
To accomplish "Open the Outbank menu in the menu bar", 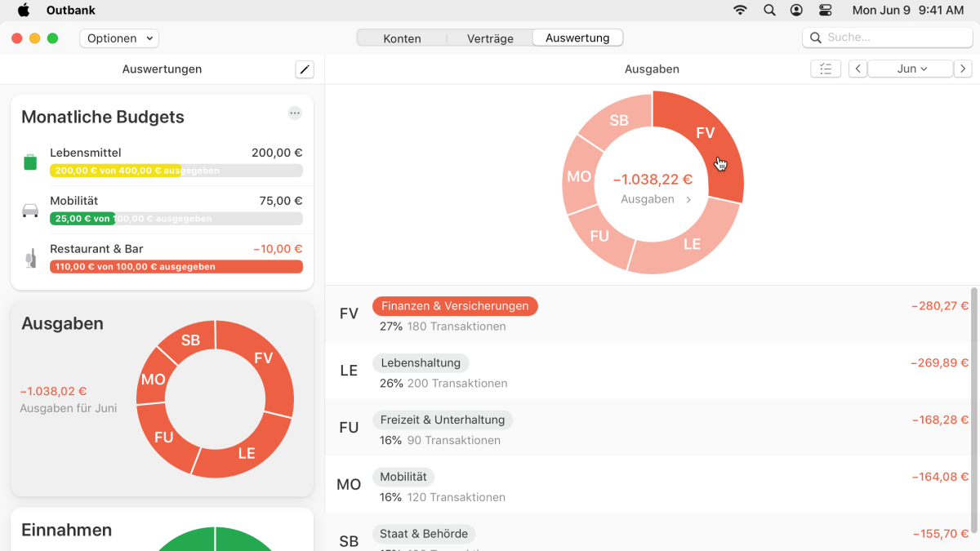I will 71,11.
